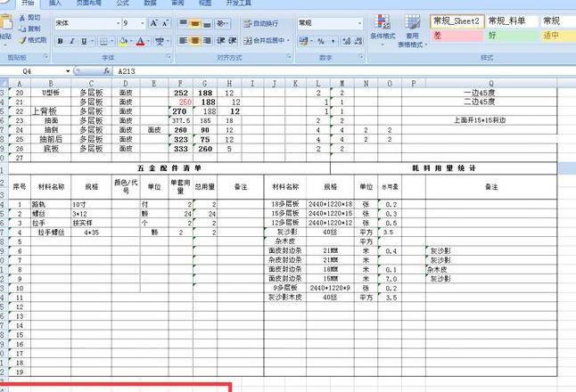Open the font name dropdown (宋体)
The height and width of the screenshot is (392, 576).
(119, 23)
